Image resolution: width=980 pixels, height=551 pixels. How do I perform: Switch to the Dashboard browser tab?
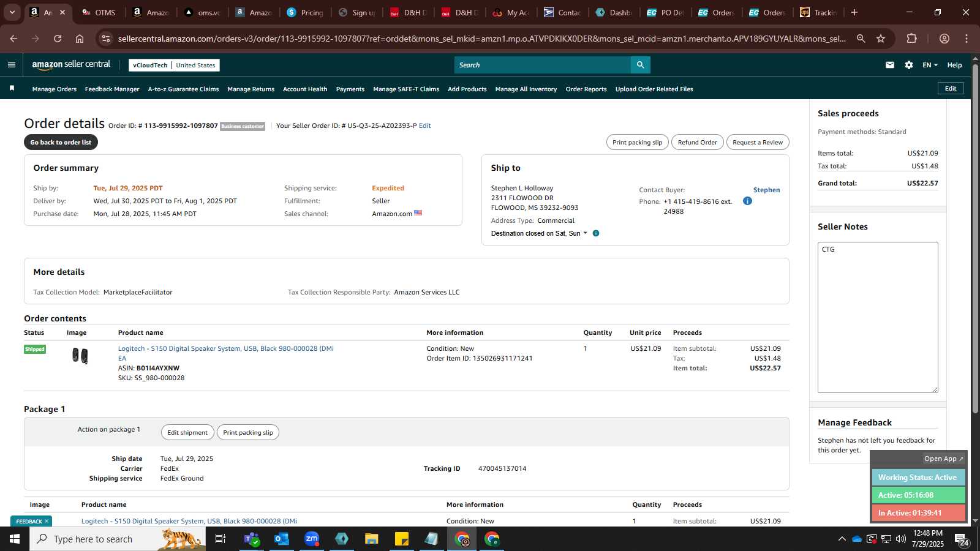614,12
